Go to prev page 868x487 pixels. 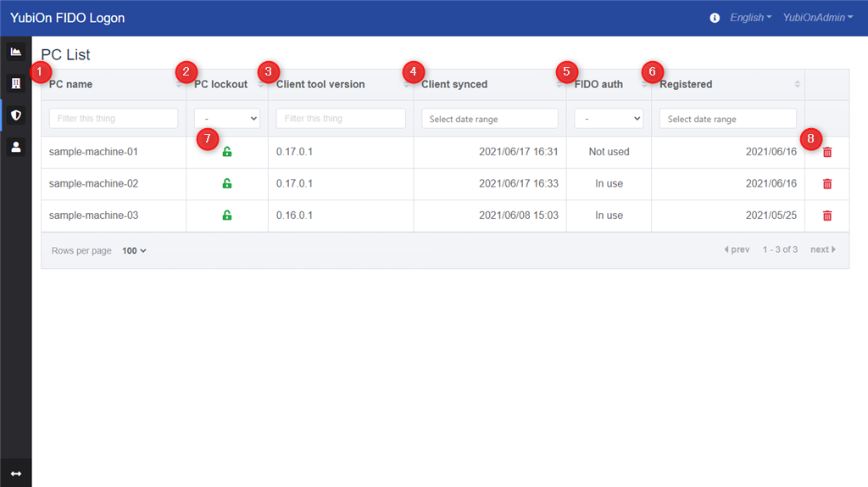pyautogui.click(x=737, y=250)
